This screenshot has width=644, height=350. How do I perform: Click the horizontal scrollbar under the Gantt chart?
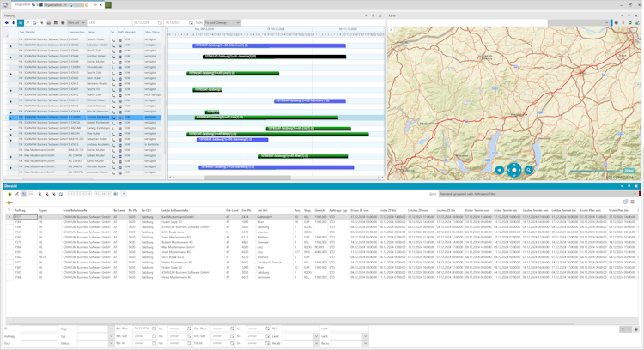point(247,178)
